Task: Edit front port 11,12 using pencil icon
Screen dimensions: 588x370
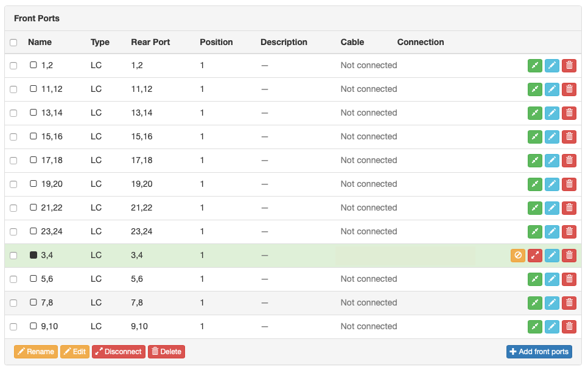Action: 552,89
